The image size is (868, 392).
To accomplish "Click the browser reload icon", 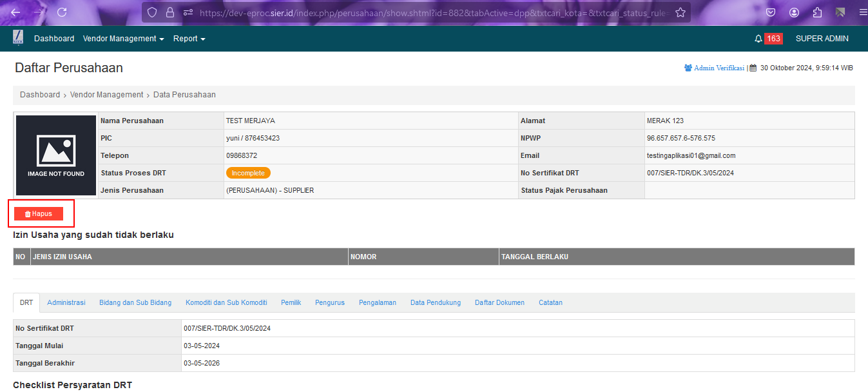I will pos(62,12).
